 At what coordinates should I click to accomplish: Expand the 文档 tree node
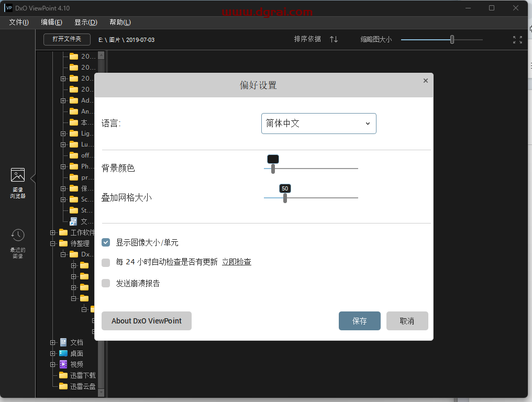[x=52, y=343]
